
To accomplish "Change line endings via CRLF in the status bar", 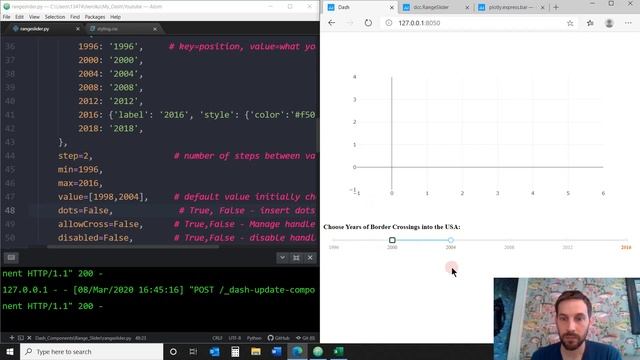I will point(217,338).
